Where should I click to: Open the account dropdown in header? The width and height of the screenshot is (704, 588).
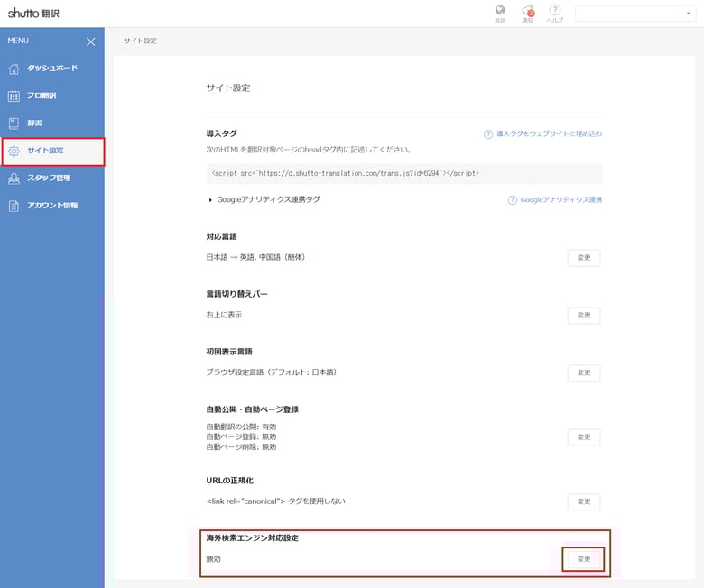(635, 14)
